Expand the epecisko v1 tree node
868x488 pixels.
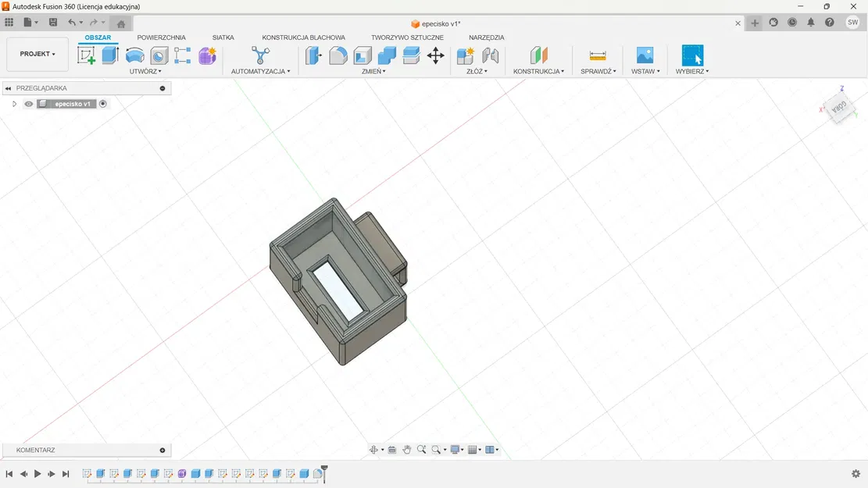[14, 104]
